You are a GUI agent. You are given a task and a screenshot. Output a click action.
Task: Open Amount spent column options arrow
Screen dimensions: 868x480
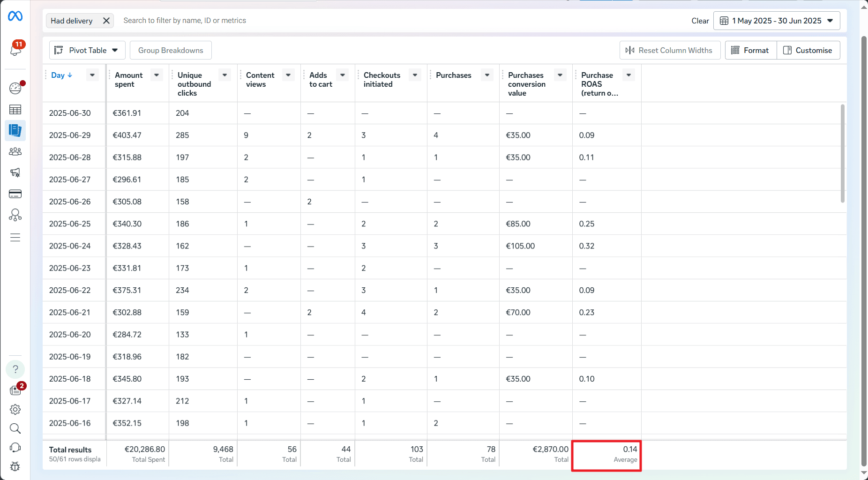coord(157,75)
